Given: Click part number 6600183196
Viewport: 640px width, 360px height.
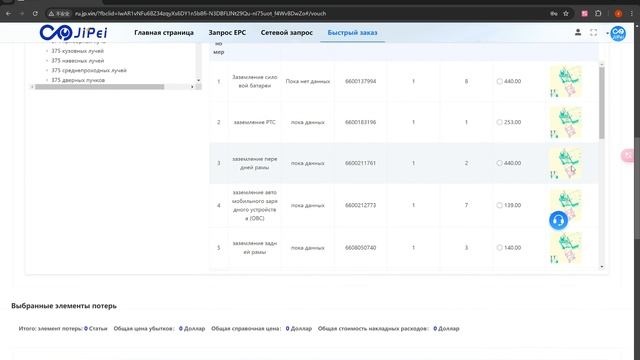Looking at the screenshot, I should click(x=360, y=122).
